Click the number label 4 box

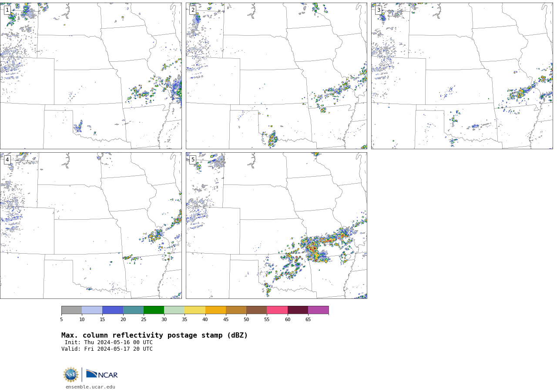(x=7, y=160)
